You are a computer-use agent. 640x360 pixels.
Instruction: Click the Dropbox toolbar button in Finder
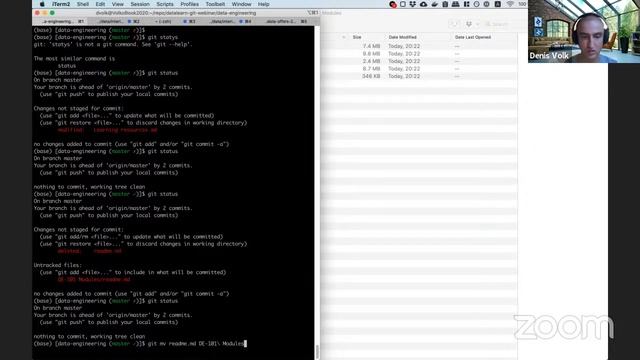pos(471,24)
